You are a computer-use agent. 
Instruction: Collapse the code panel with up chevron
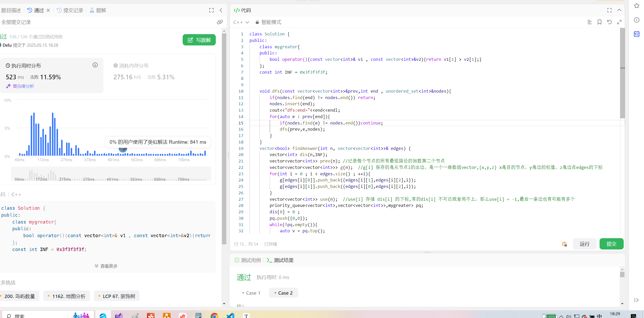(x=619, y=10)
